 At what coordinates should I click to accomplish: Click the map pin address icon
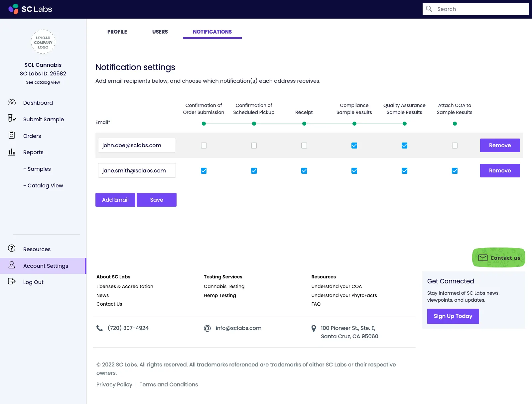tap(314, 329)
